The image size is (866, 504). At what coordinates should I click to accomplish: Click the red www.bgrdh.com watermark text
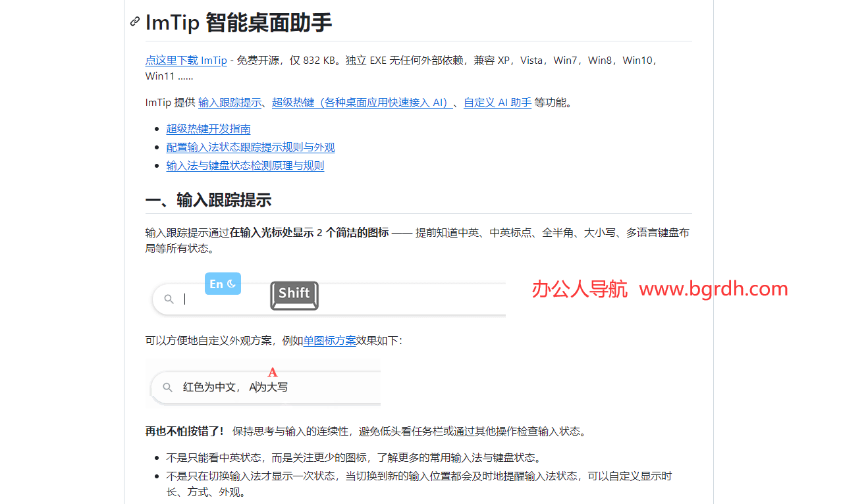point(713,289)
